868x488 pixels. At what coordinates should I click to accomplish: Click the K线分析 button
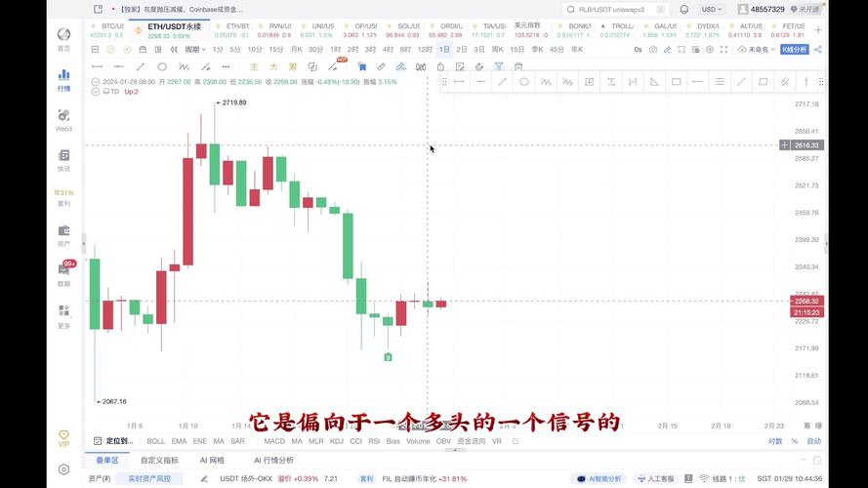point(795,49)
